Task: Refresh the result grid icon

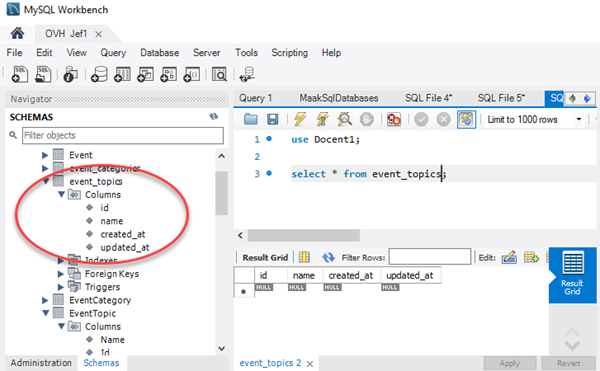Action: tap(328, 257)
